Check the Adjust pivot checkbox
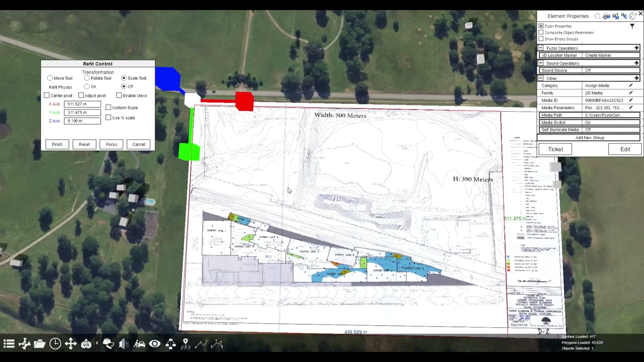This screenshot has width=644, height=362. click(x=81, y=96)
